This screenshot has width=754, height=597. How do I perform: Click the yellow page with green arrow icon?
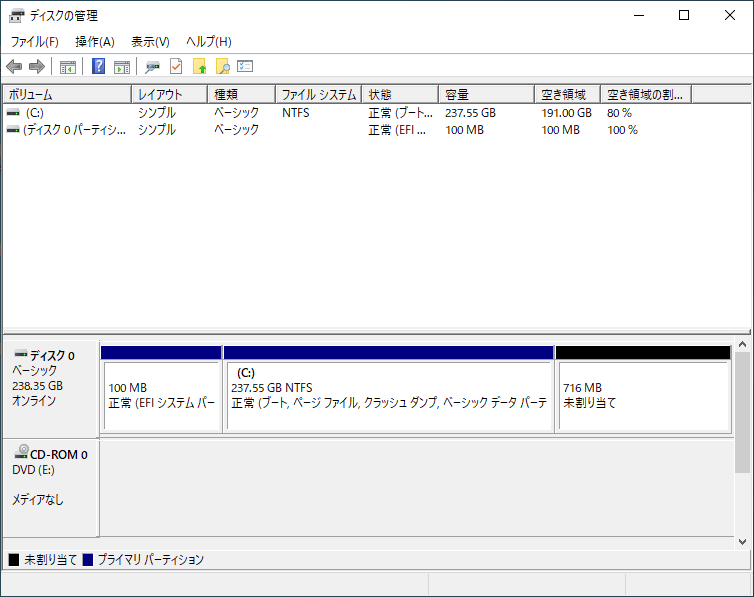[x=200, y=67]
